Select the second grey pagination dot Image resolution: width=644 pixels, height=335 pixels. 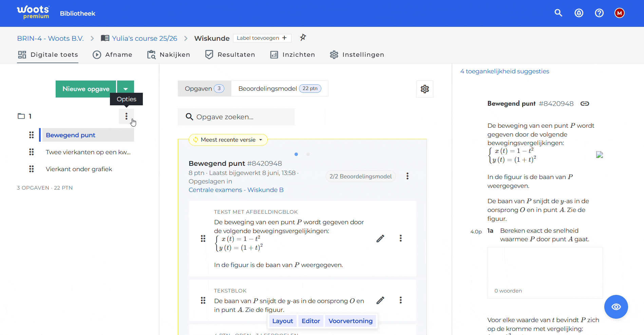pyautogui.click(x=308, y=154)
